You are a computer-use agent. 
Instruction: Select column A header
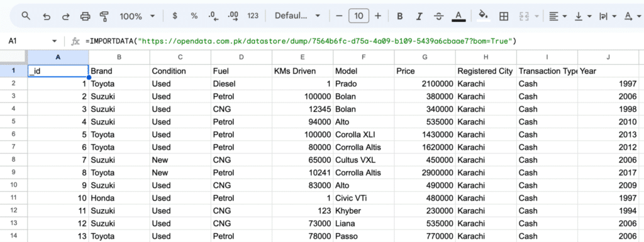[x=58, y=57]
